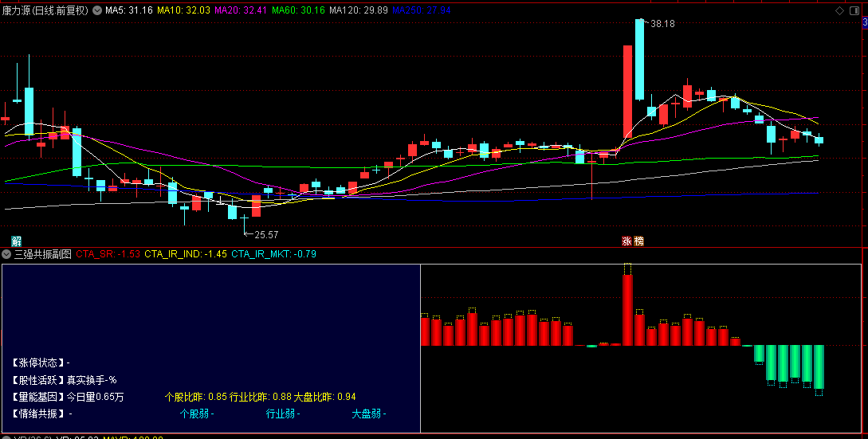Select the MA250 indicator label
868x439 pixels.
tap(422, 10)
